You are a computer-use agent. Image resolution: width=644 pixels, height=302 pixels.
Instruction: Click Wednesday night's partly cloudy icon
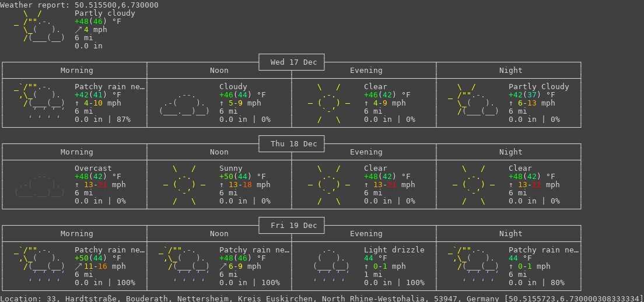click(474, 100)
